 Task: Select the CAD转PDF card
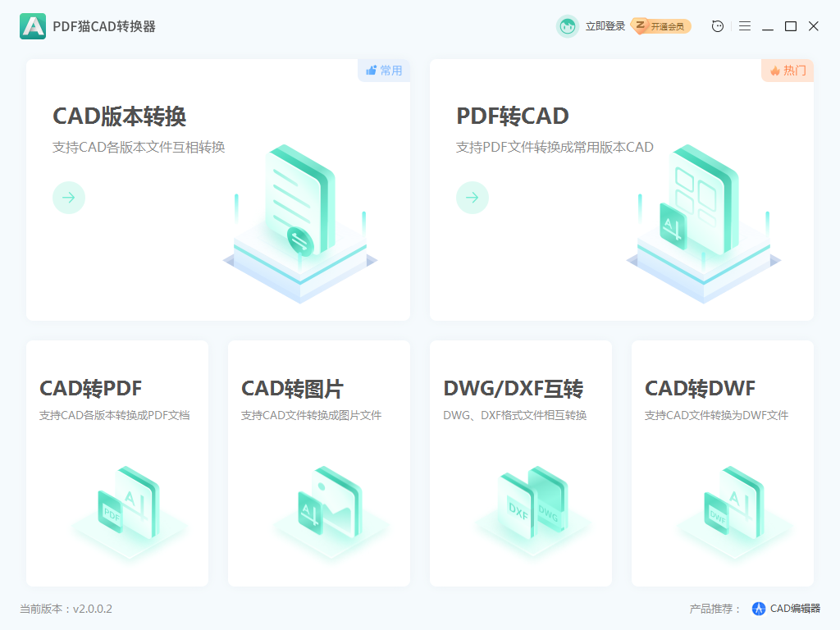(x=116, y=462)
